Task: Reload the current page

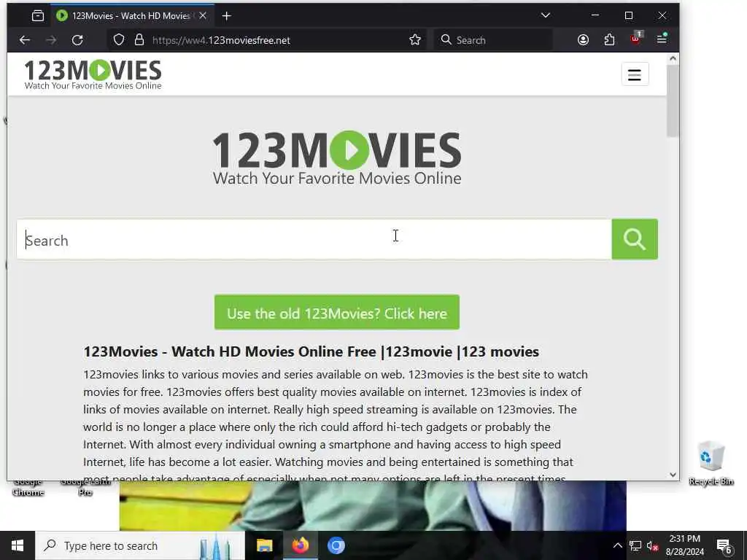Action: point(77,40)
